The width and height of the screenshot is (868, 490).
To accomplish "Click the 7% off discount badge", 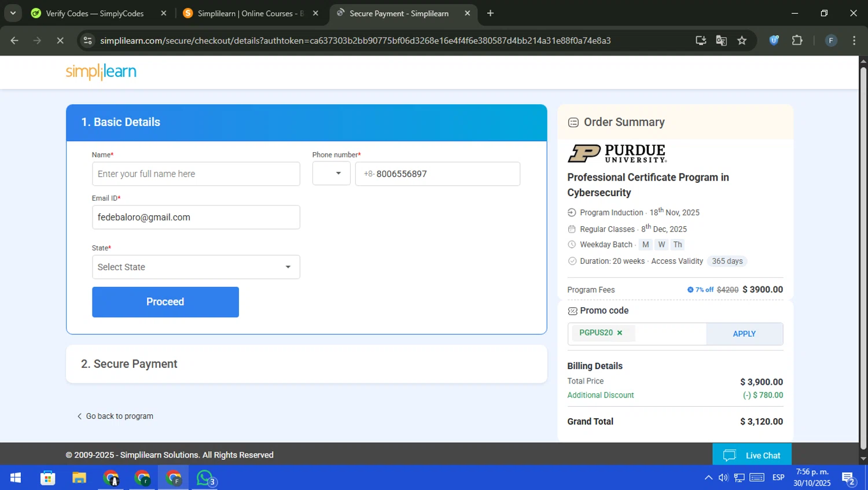I will click(x=701, y=290).
